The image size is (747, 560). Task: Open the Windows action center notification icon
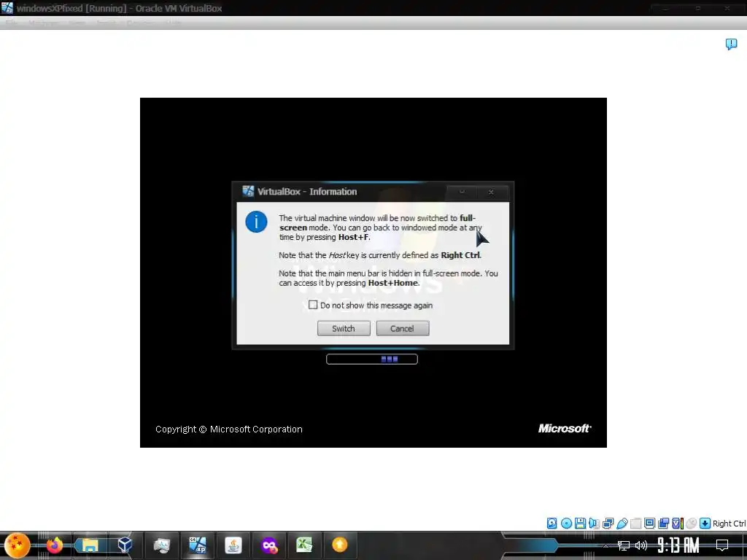pyautogui.click(x=722, y=545)
